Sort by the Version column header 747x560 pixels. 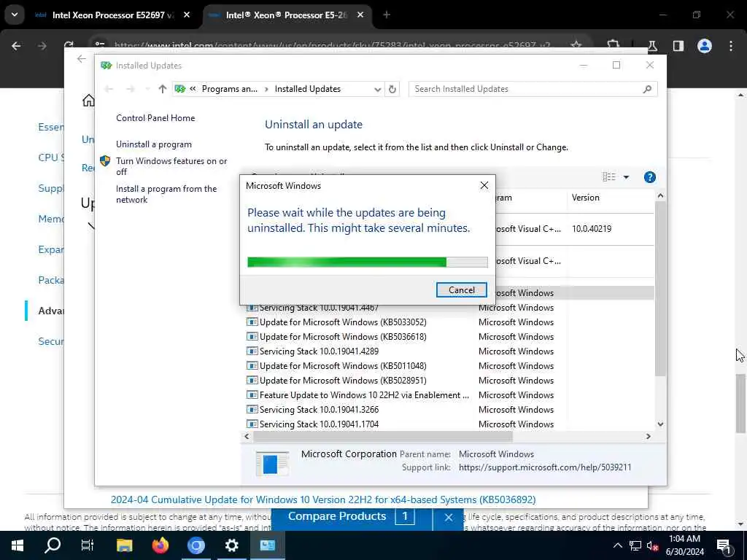point(586,198)
